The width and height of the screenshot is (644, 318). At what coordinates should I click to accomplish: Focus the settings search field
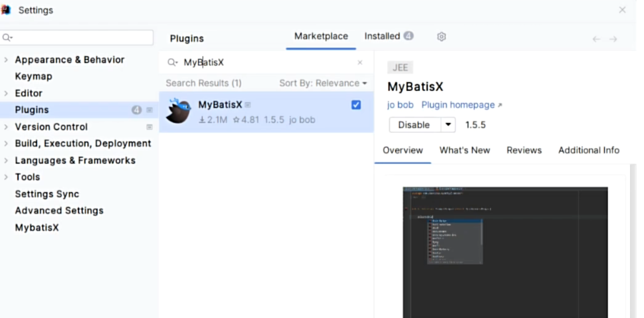[x=77, y=37]
